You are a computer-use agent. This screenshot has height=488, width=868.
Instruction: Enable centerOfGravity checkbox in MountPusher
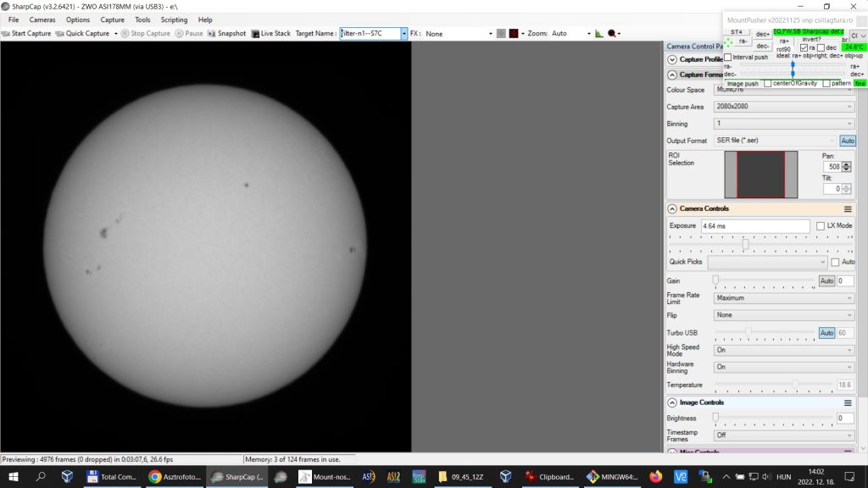(x=767, y=84)
